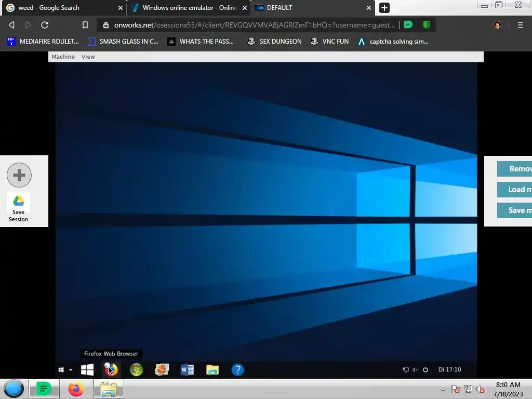532x399 pixels.
Task: Click the emulator power icon
Action: [425, 370]
